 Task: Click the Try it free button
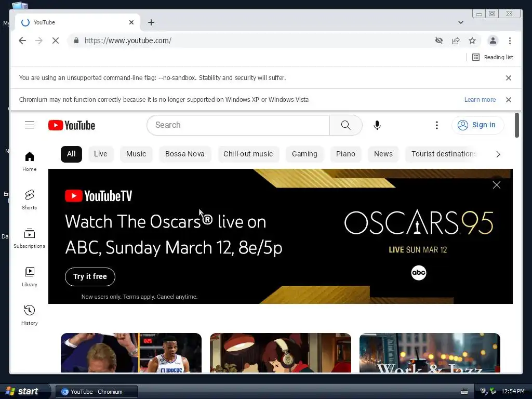click(x=90, y=276)
